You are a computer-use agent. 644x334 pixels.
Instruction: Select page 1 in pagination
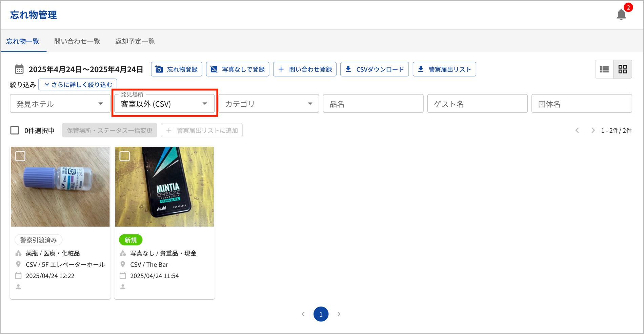(321, 314)
